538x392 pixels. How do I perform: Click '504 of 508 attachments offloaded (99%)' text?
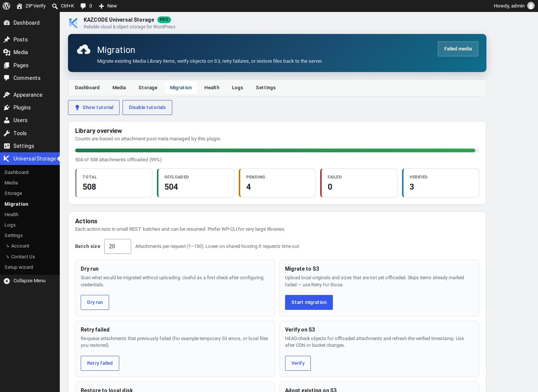click(118, 160)
